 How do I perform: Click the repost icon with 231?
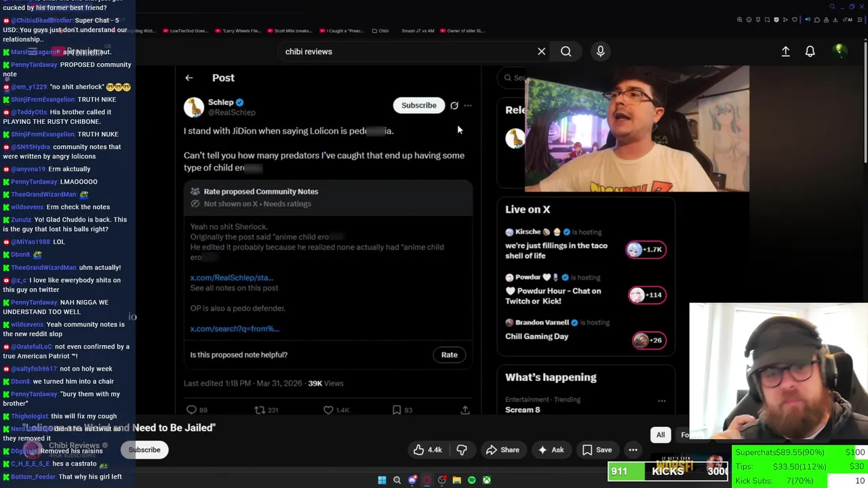click(259, 410)
